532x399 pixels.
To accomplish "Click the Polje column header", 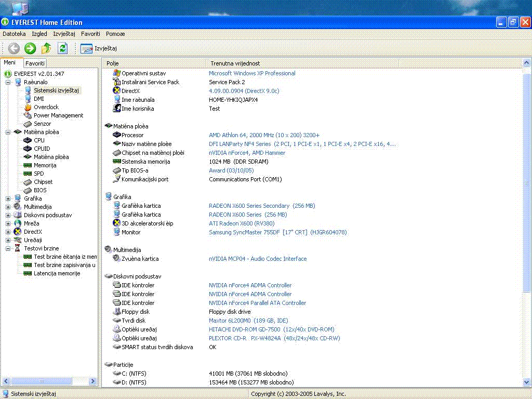I will tap(113, 63).
